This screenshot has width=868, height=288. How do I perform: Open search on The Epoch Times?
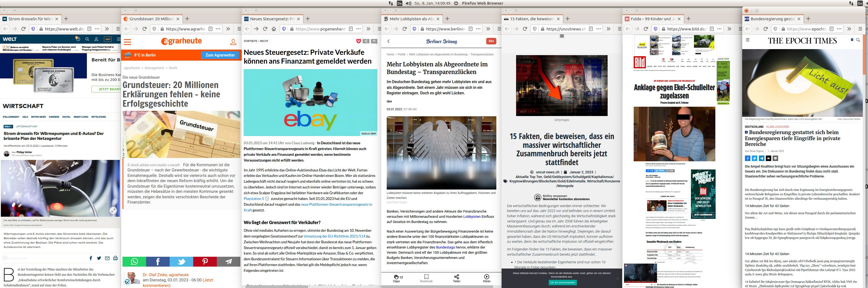click(x=858, y=40)
